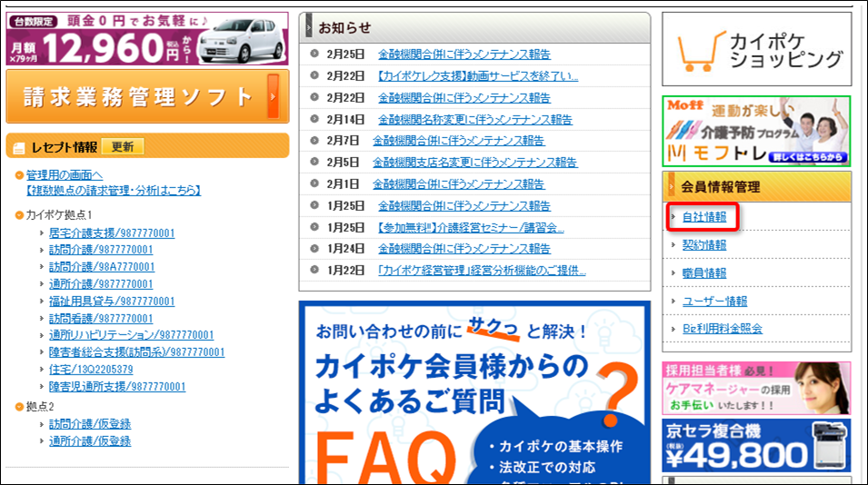This screenshot has width=868, height=485.
Task: Open the 京セラ複合機 ¥49,800 banner
Action: pyautogui.click(x=756, y=446)
